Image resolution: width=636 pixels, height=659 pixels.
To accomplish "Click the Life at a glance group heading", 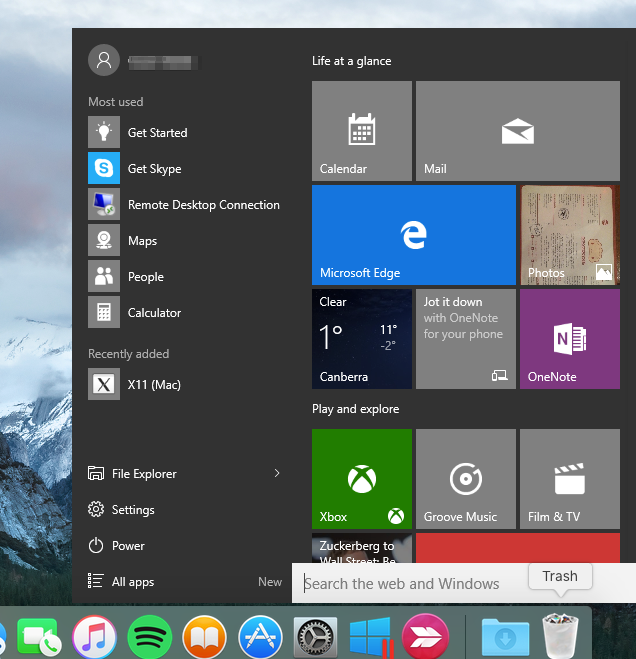I will click(x=351, y=61).
